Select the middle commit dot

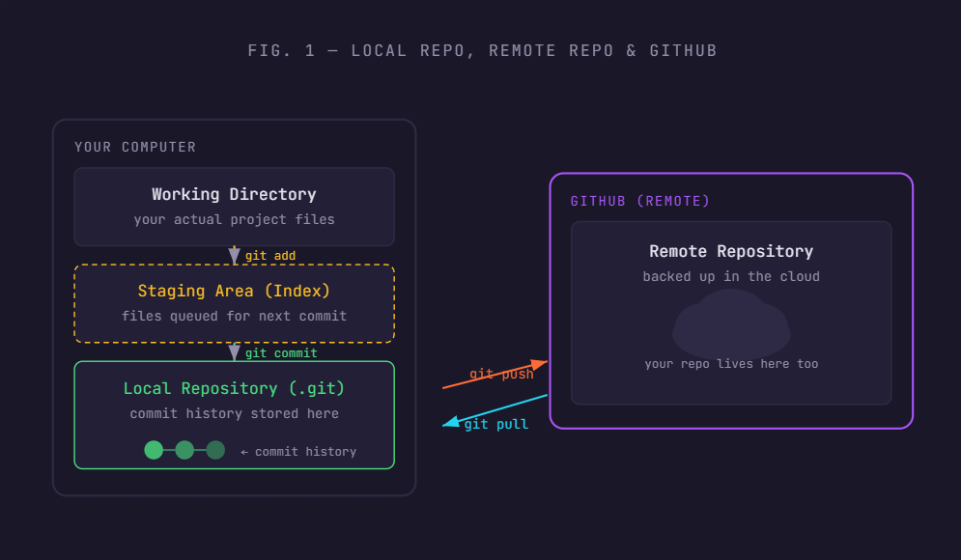click(184, 450)
